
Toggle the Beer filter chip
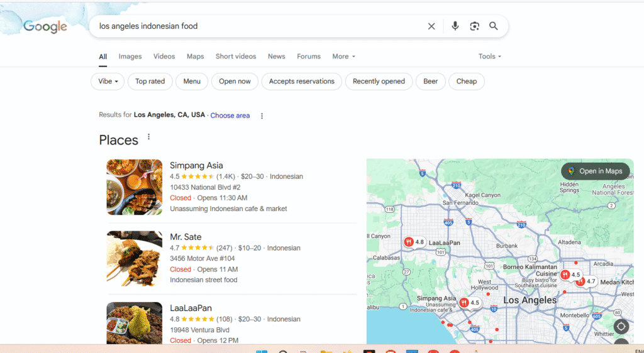click(x=430, y=81)
